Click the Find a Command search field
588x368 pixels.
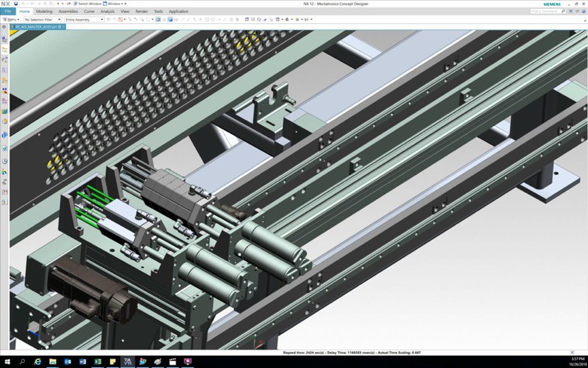547,12
